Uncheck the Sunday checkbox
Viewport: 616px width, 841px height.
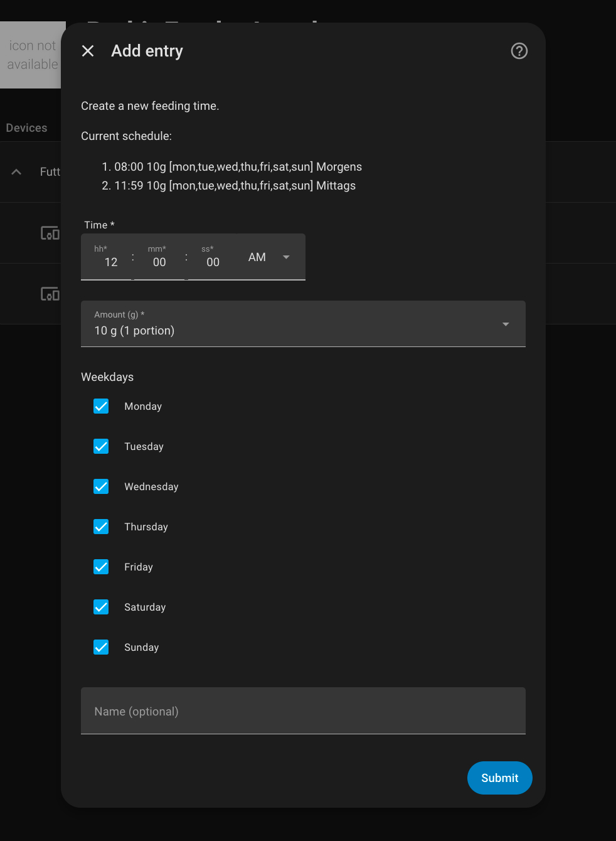101,647
